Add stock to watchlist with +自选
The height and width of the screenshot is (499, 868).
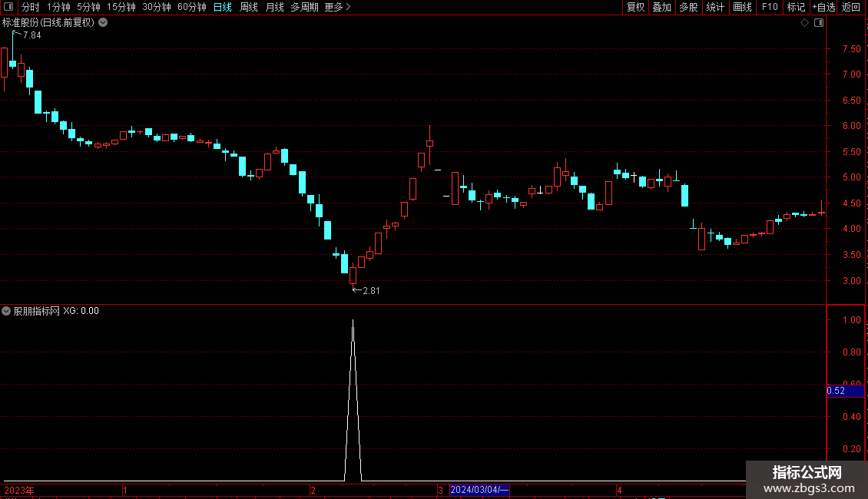(823, 7)
